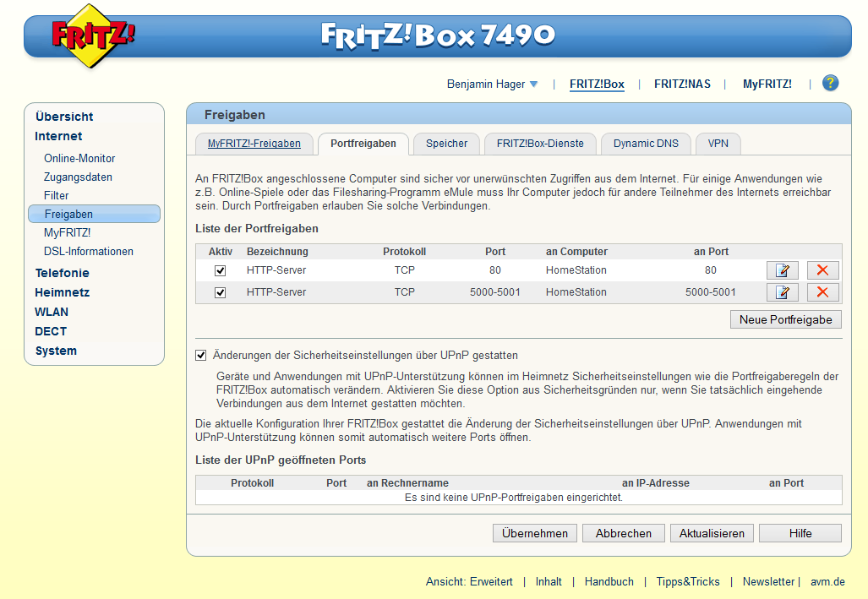The image size is (868, 599).
Task: Open Filter in sidebar
Action: [x=57, y=195]
